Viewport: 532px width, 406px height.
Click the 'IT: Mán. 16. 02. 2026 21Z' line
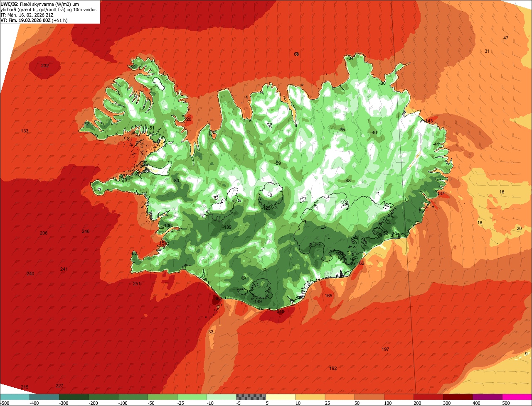click(x=27, y=15)
